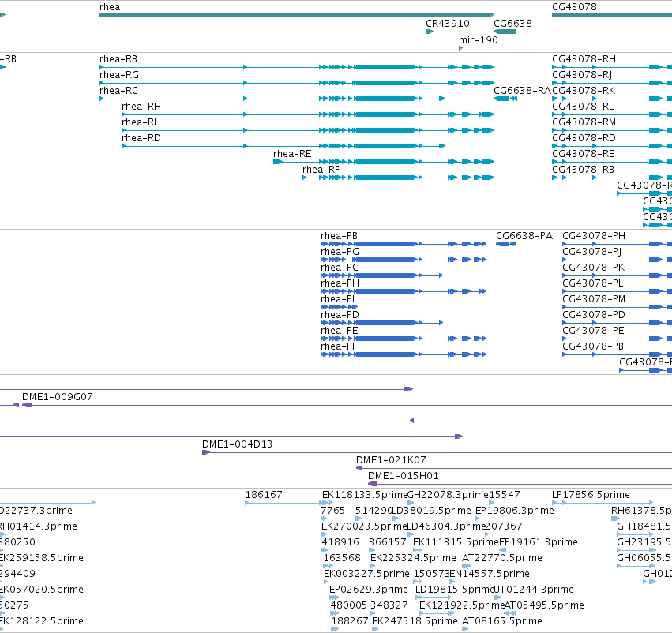
Task: Click the CG43078 gene label at top
Action: point(574,7)
